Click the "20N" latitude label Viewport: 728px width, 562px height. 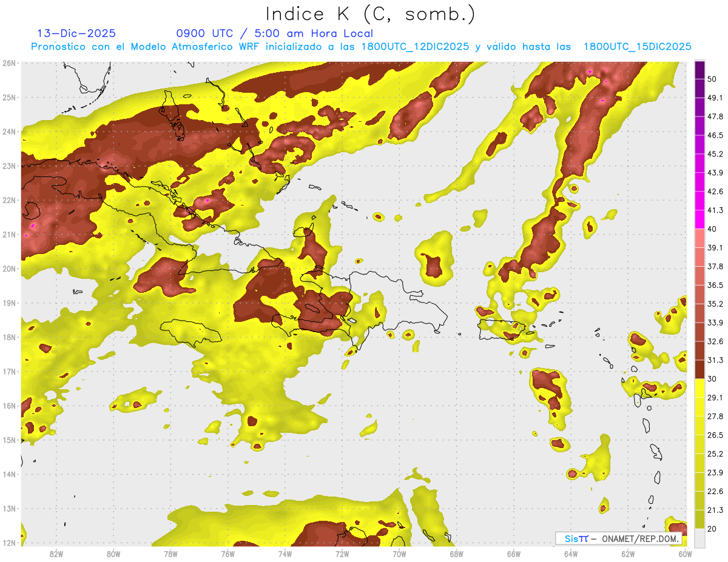[8, 269]
